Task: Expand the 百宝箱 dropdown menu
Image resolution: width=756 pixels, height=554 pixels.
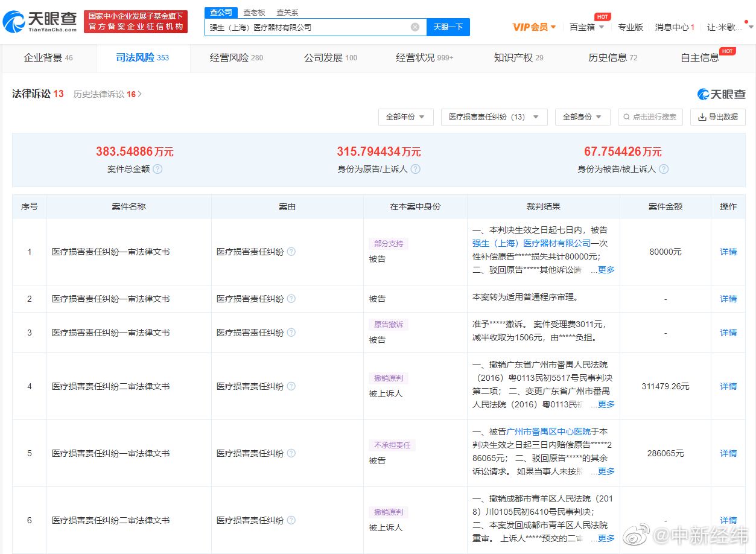Action: click(586, 27)
